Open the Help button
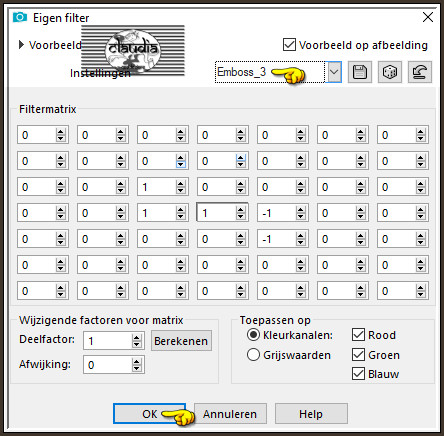Screen dimensions: 444x436 [311, 414]
